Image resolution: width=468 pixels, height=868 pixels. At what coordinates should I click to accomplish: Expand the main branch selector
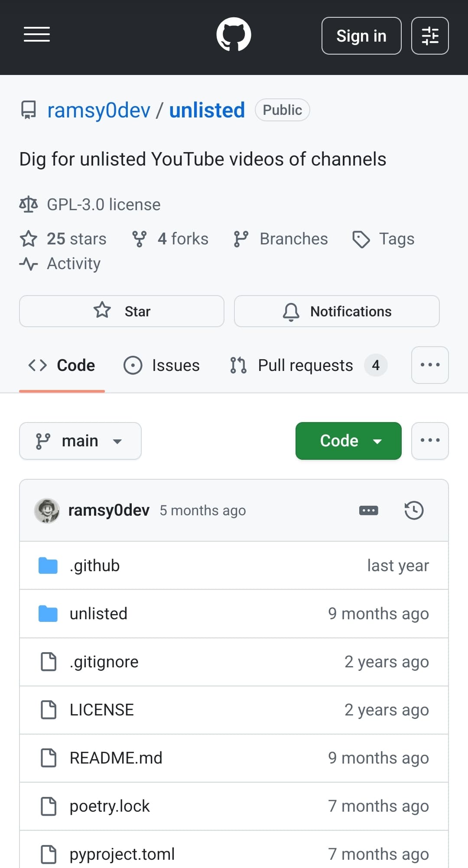(80, 441)
